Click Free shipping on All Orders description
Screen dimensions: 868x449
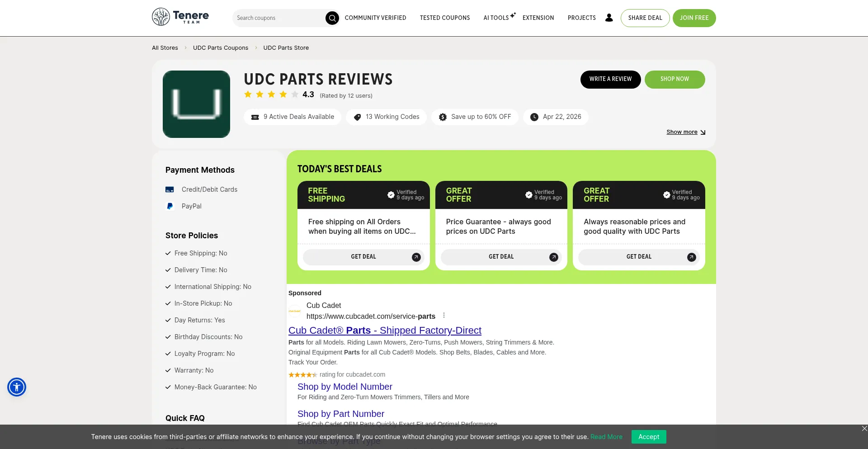tap(362, 227)
